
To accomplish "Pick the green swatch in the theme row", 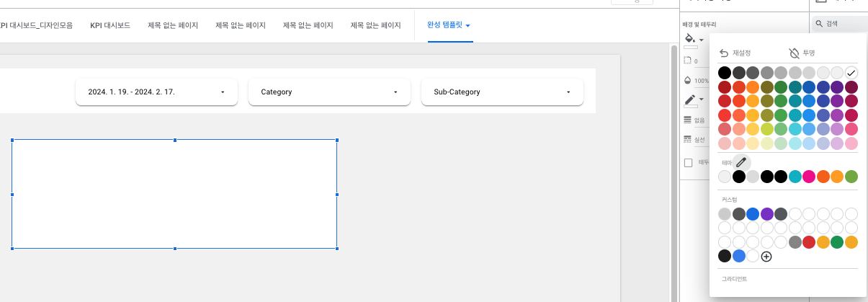I will (x=851, y=177).
